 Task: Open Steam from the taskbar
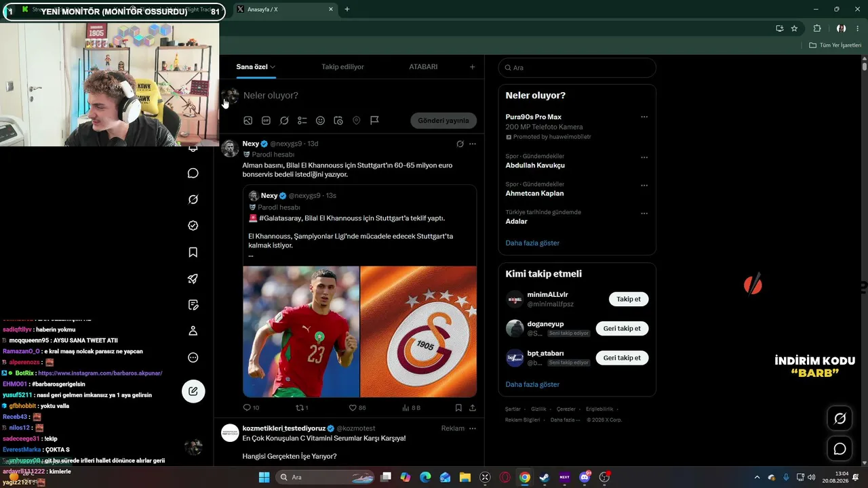coord(544,477)
